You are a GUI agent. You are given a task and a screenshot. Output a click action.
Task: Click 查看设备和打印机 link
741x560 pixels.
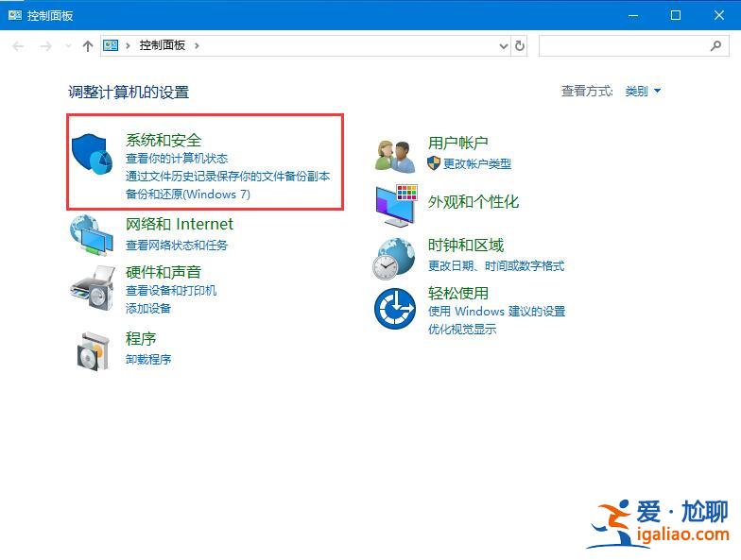click(x=171, y=291)
